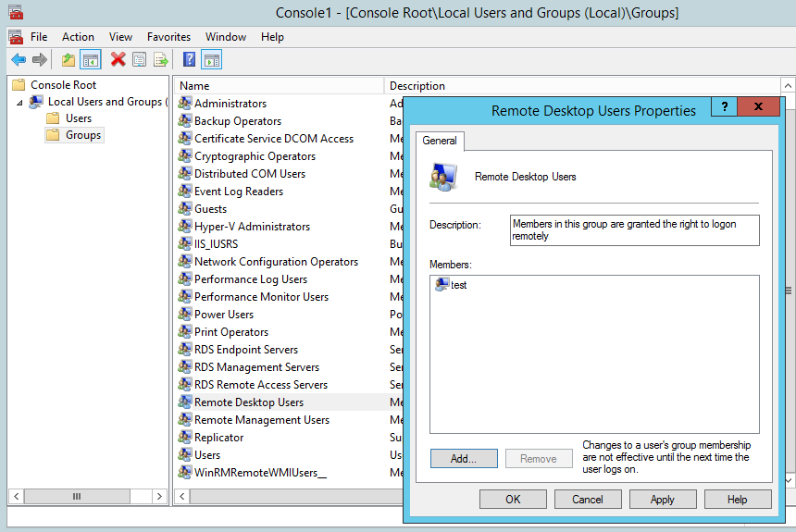This screenshot has height=532, width=796.
Task: Click the tree pane horizontal scrollbar thumb
Action: click(77, 496)
